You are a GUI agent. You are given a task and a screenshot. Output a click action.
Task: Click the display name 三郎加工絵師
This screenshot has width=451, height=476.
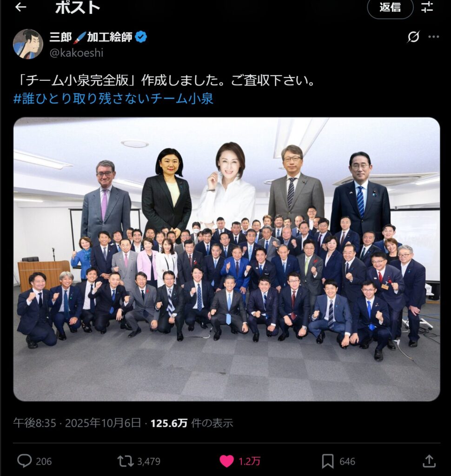[x=91, y=37]
